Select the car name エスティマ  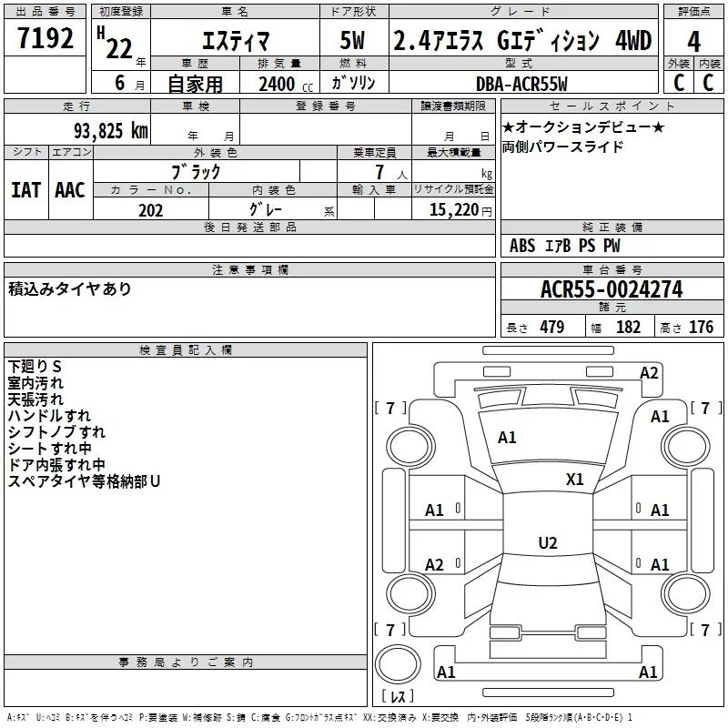click(x=236, y=41)
